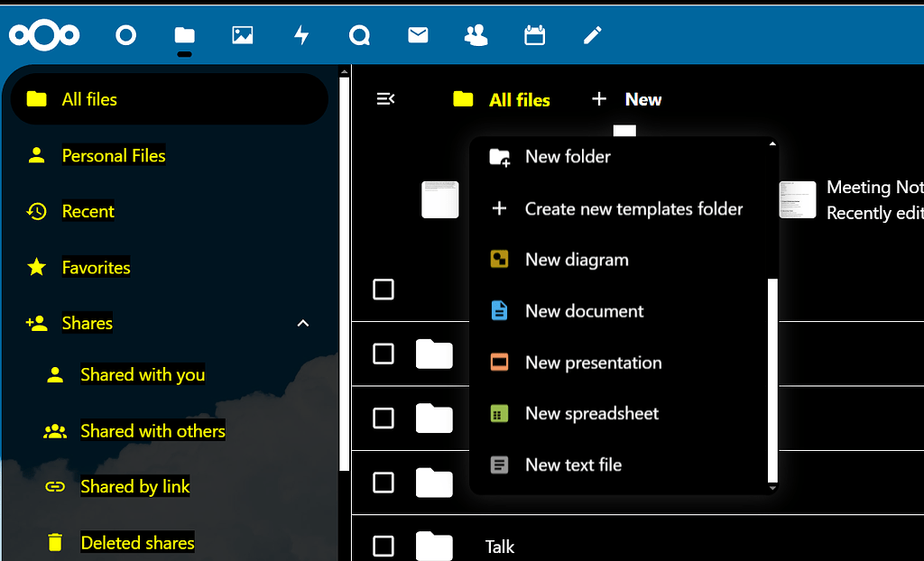Click the New diagram icon
924x561 pixels.
tap(500, 259)
